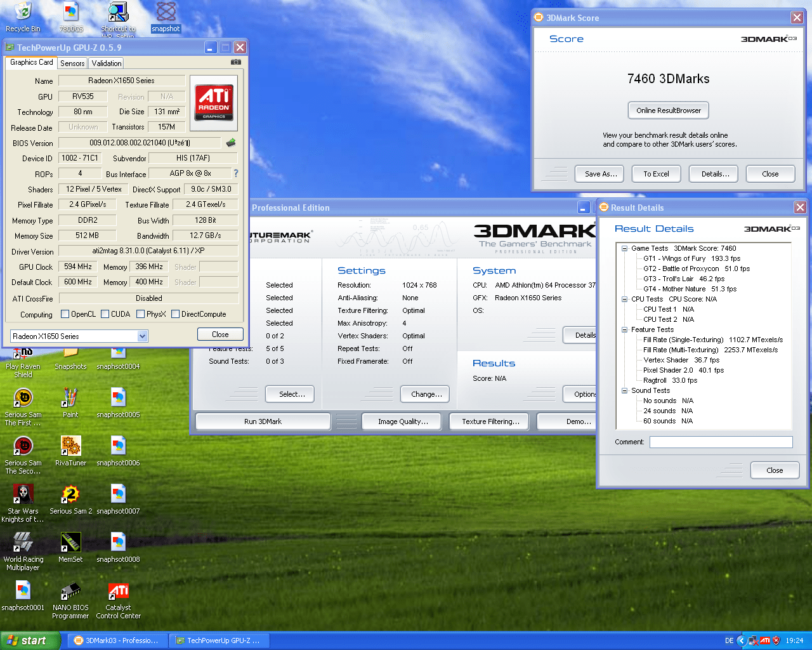Click the Online ResultBrowser button
This screenshot has height=650, width=812.
pos(668,110)
